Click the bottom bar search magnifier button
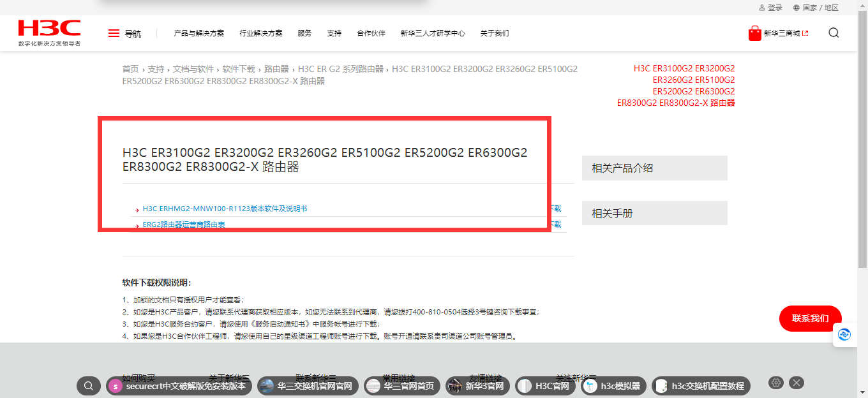868x398 pixels. 89,385
